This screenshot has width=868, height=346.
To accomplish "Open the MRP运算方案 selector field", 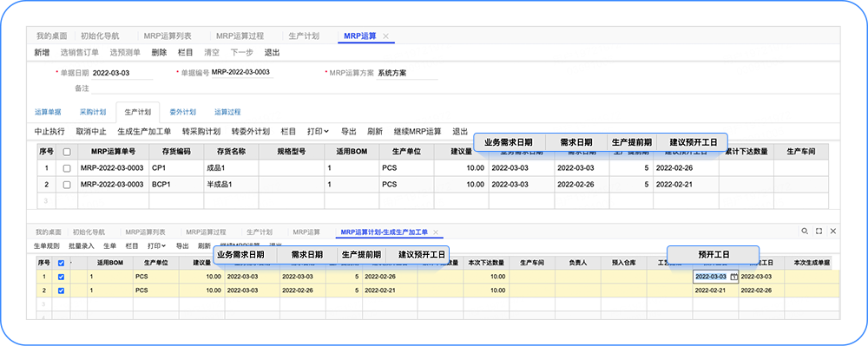I will (x=407, y=73).
